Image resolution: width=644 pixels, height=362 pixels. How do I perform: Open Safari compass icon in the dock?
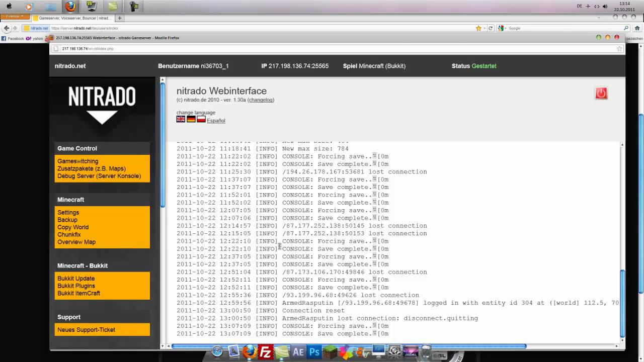coord(217,351)
